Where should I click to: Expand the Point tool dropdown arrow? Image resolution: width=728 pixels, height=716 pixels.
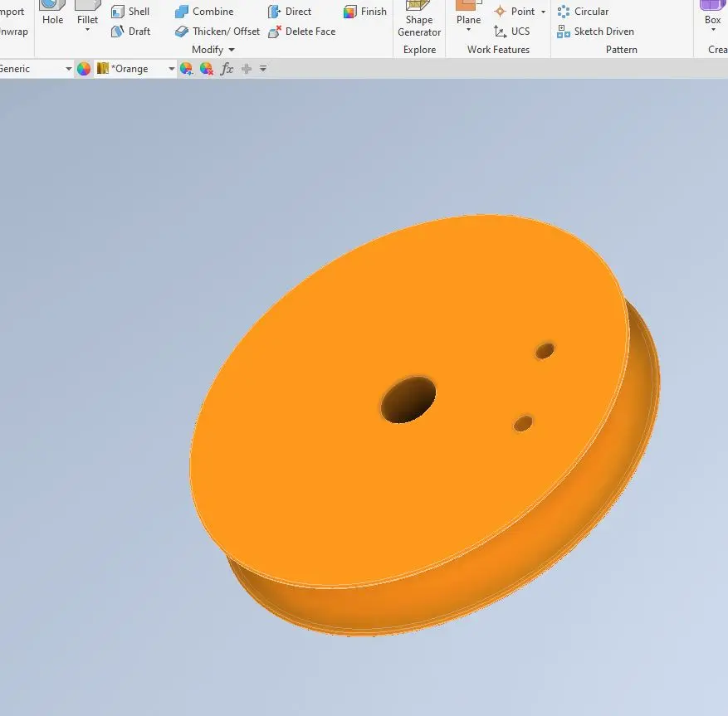click(x=543, y=12)
